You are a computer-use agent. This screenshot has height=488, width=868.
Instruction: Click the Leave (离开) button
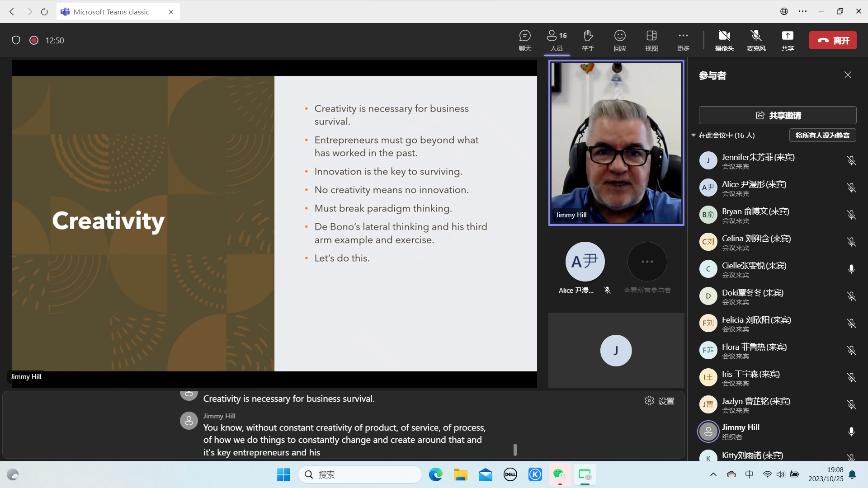click(x=832, y=40)
